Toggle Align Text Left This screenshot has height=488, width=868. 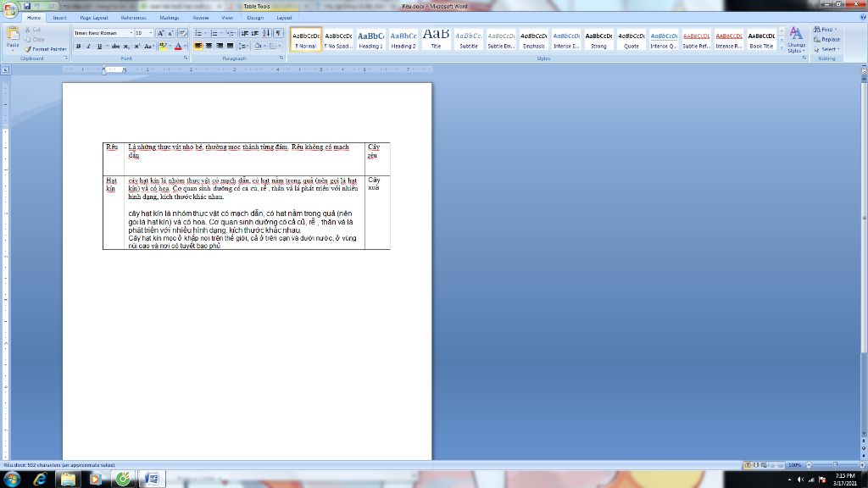[x=198, y=47]
